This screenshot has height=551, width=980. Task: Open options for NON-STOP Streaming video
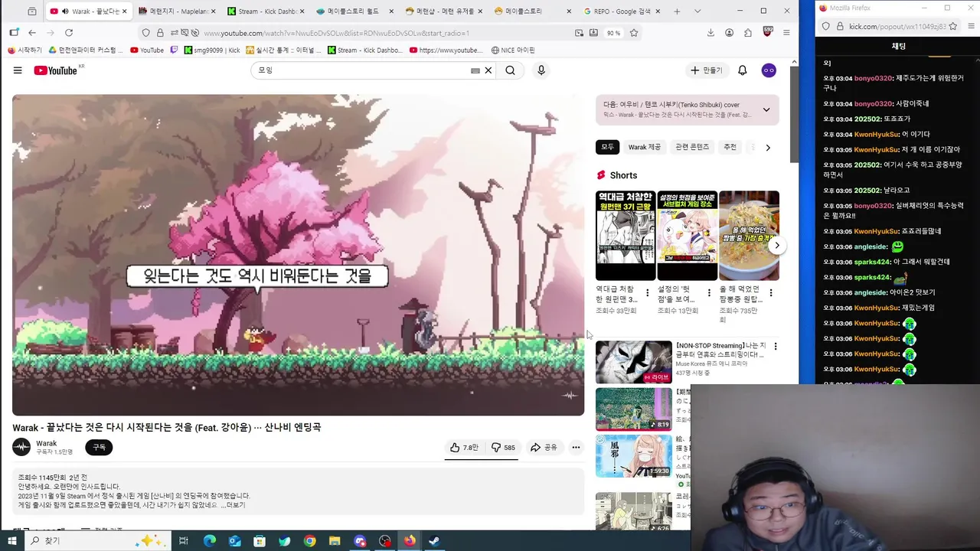click(776, 347)
